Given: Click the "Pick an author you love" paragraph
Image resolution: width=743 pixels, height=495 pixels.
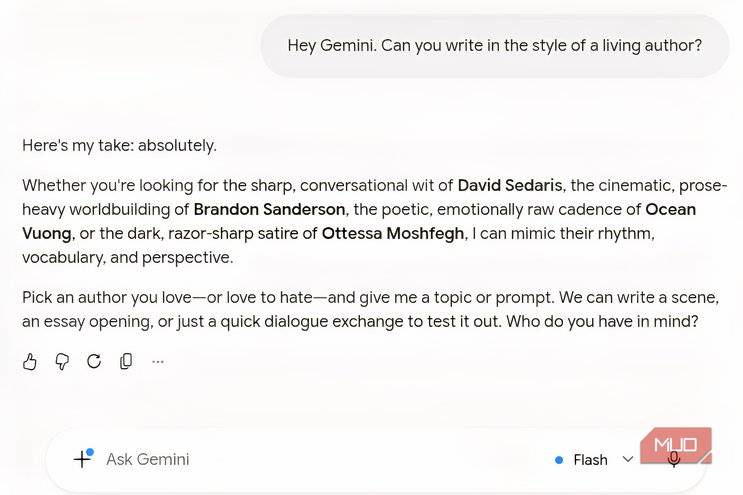Looking at the screenshot, I should tap(371, 309).
